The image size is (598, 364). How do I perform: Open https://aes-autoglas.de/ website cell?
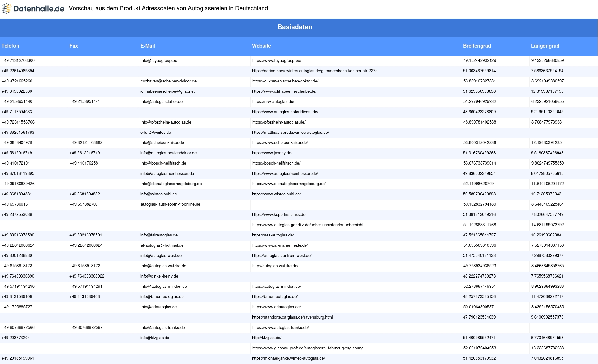pos(273,235)
